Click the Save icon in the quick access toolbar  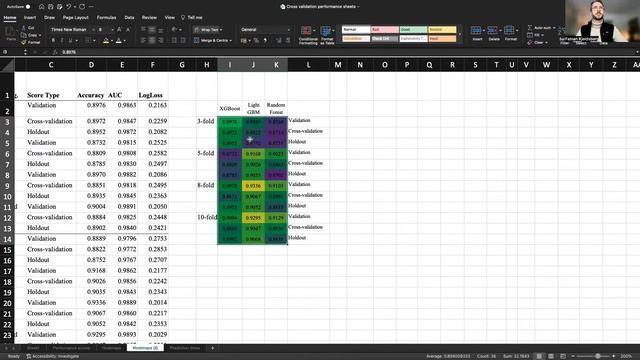click(x=51, y=7)
